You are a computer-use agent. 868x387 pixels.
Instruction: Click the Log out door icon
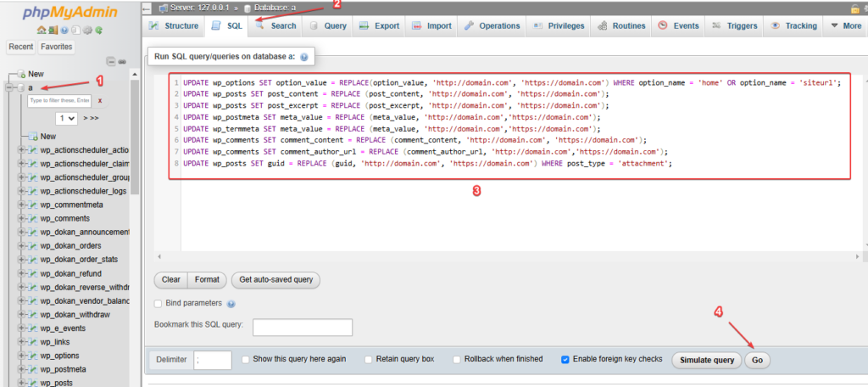coord(53,31)
